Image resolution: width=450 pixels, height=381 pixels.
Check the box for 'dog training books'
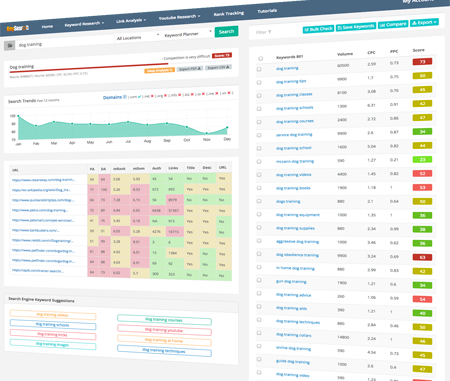(259, 188)
